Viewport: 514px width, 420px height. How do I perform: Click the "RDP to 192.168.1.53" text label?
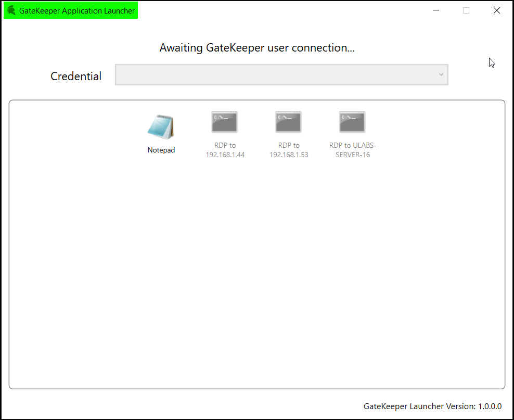pos(289,150)
